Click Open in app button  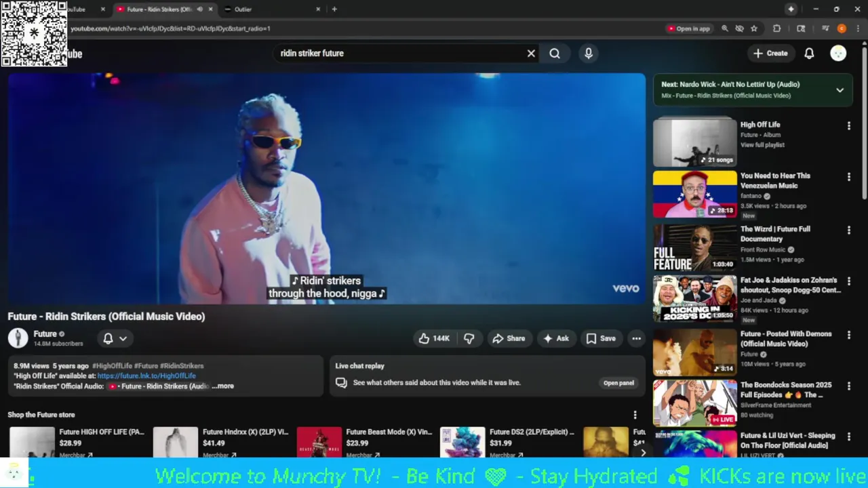[x=688, y=28]
